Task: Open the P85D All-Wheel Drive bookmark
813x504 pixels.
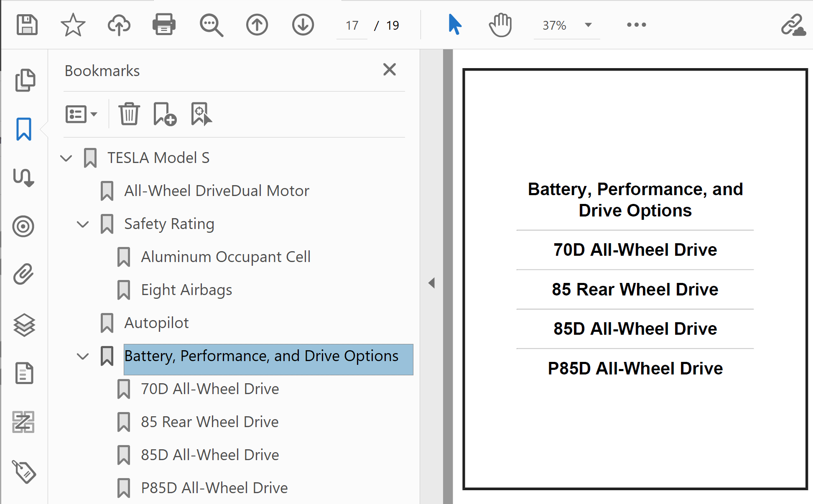Action: [214, 488]
